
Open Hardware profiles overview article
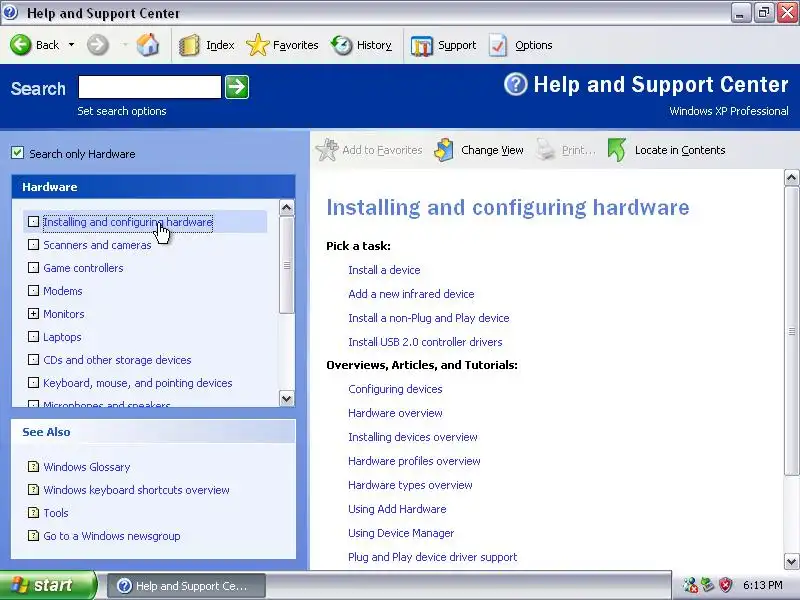(414, 461)
